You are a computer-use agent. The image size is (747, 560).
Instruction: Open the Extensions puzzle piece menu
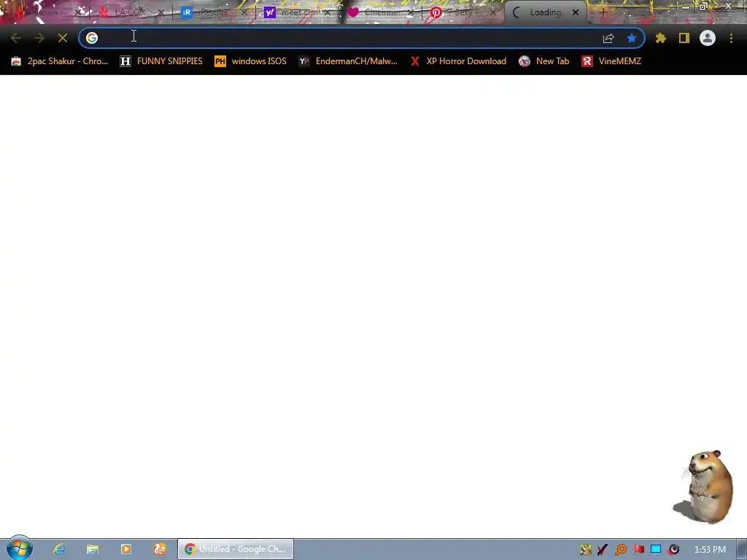coord(661,38)
